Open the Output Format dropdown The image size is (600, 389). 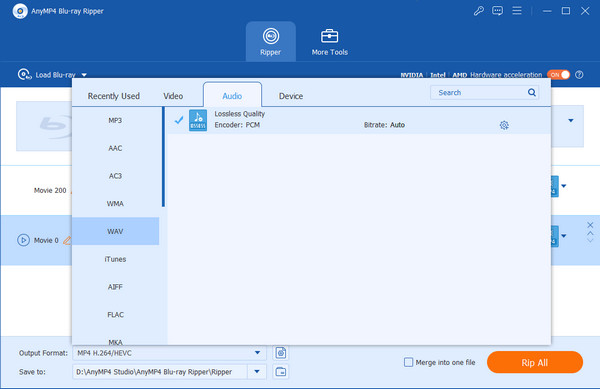(169, 353)
